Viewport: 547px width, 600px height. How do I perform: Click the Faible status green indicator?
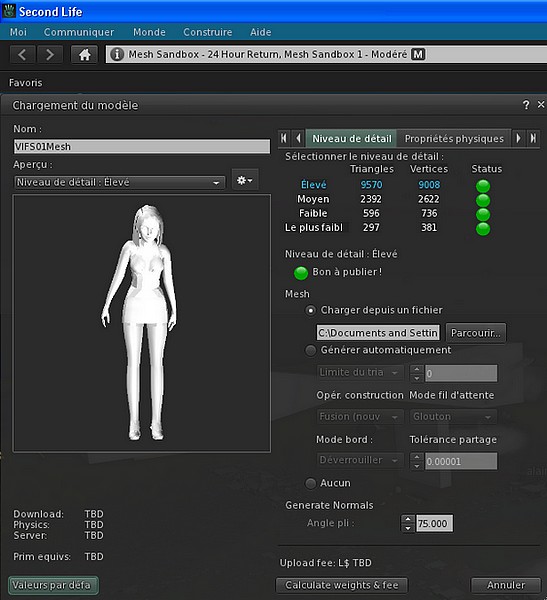tap(483, 214)
